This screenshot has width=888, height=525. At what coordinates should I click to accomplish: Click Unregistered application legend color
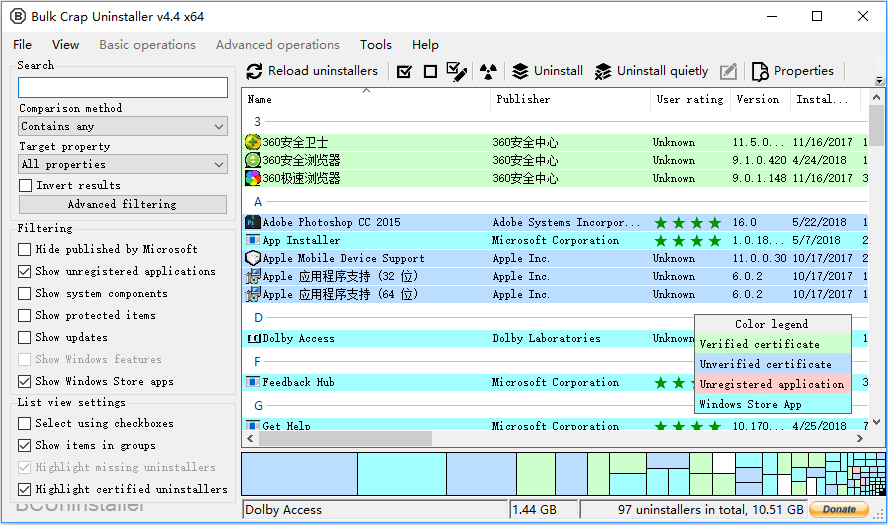(x=772, y=384)
